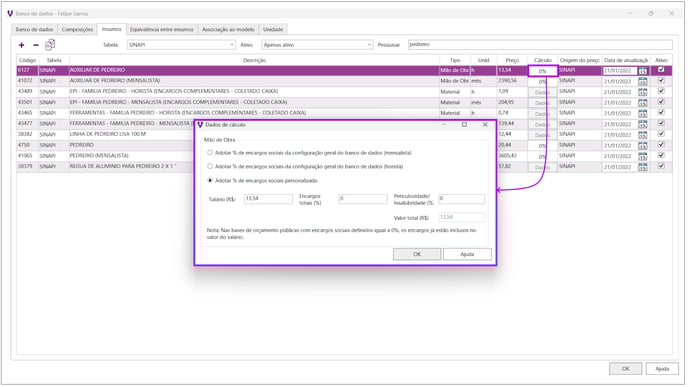Viewport: 688px width, 387px height.
Task: Toggle Ativo checkbox for row priced 204,95
Action: pos(661,102)
